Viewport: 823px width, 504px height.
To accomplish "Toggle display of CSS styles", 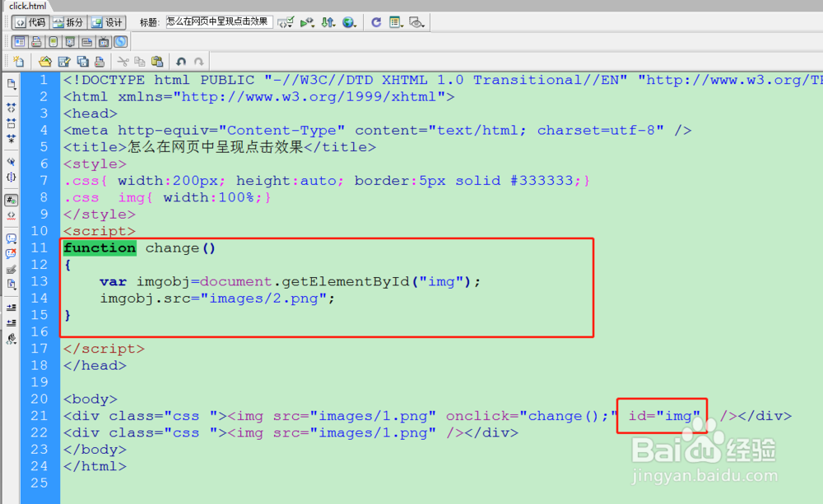I will click(x=121, y=41).
